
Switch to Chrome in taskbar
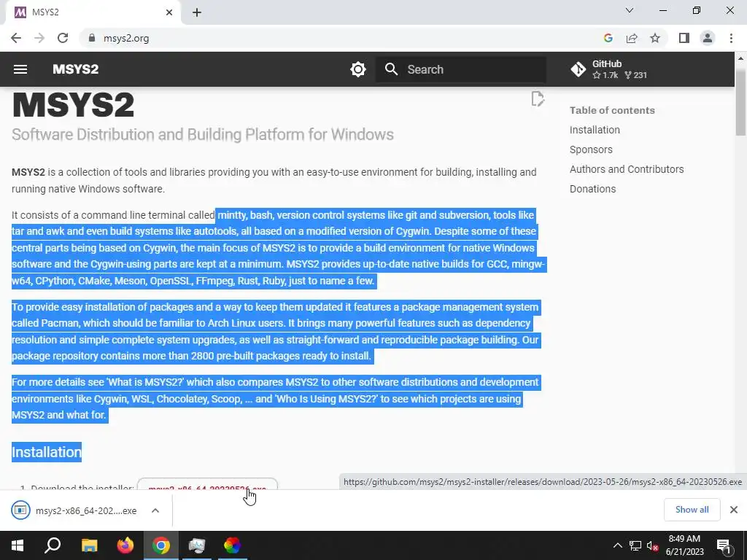[161, 545]
